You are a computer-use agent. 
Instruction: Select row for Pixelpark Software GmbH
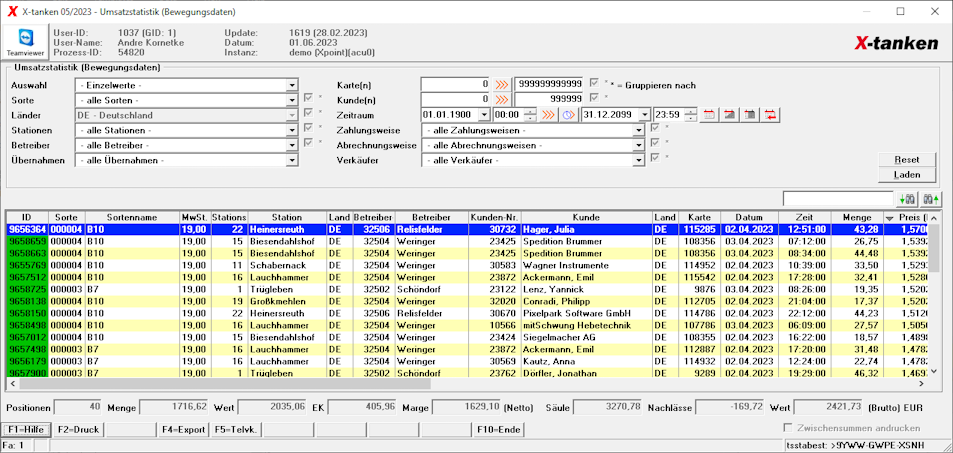click(467, 313)
